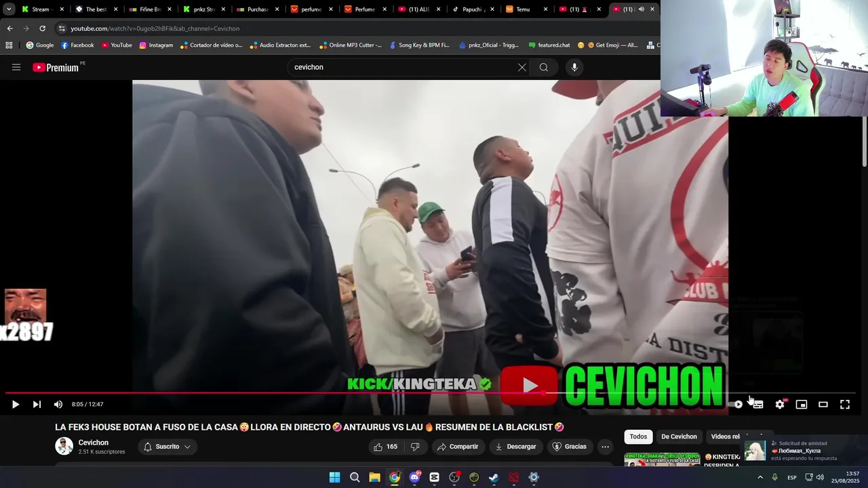Viewport: 868px width, 488px height.
Task: Skip to the next video
Action: [x=37, y=404]
